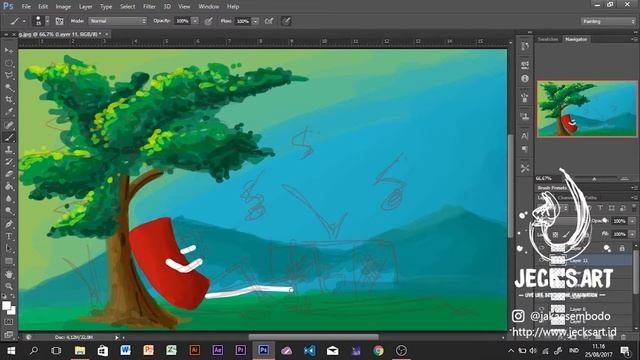Change the screen mode
This screenshot has width=640, height=360.
(x=9, y=334)
